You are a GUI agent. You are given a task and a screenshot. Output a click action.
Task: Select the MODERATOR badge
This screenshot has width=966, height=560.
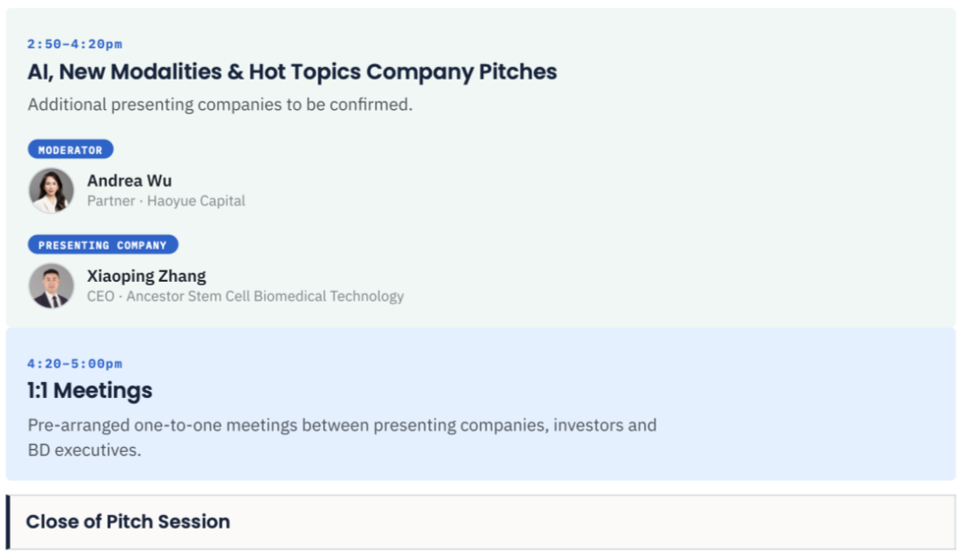71,149
